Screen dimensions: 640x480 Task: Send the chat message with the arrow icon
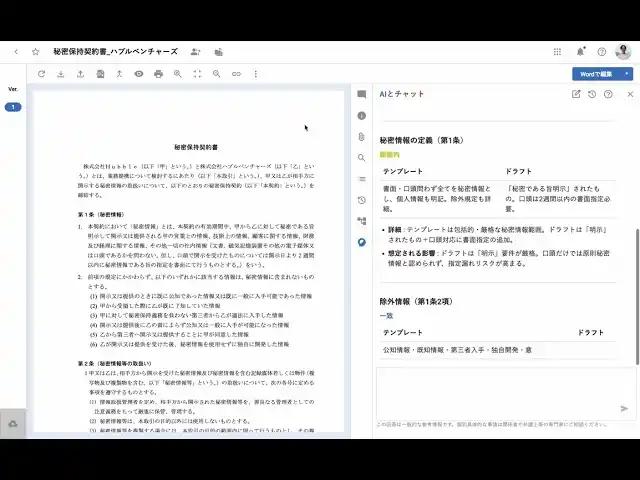(624, 408)
